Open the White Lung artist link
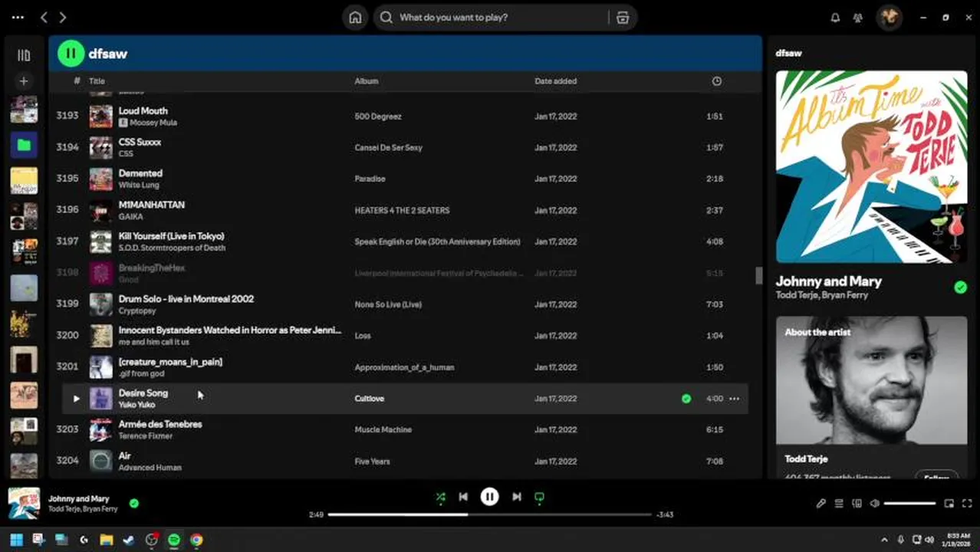The width and height of the screenshot is (980, 552). pos(138,186)
